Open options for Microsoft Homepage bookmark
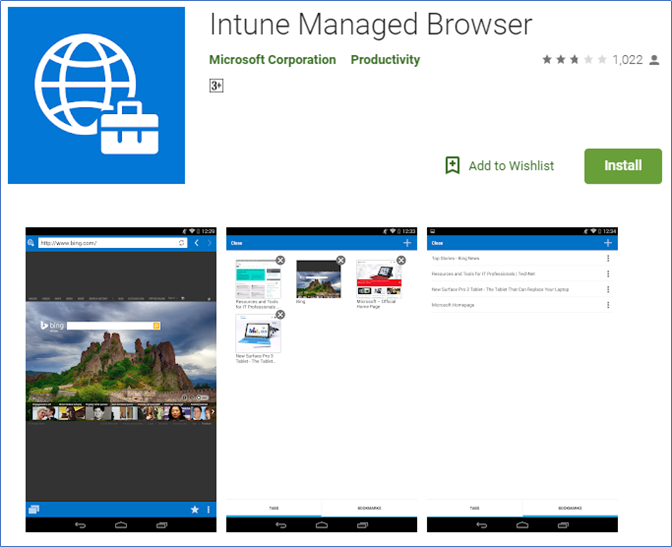The width and height of the screenshot is (672, 547). pos(608,305)
